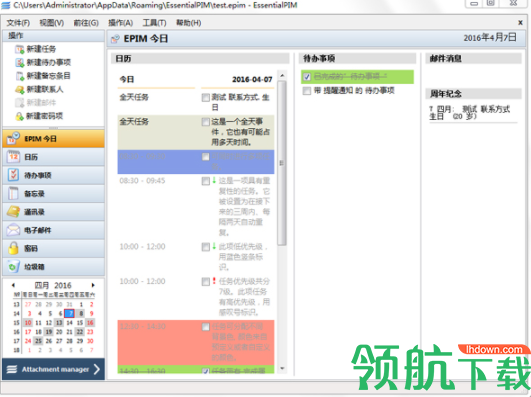Click the 新建待办事项 link text
Viewport: 531px width, 397px height.
point(49,62)
